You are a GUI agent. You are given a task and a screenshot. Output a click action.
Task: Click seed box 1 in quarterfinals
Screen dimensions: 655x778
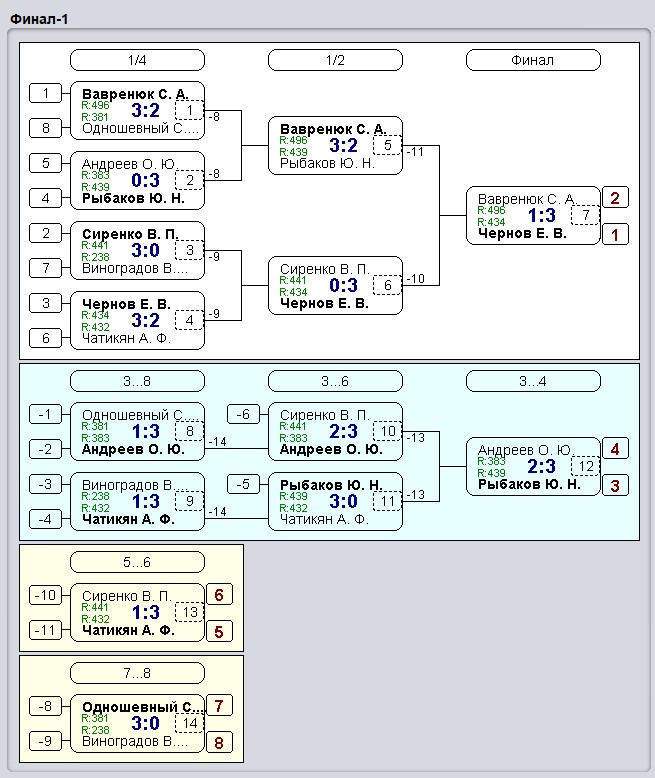[46, 93]
